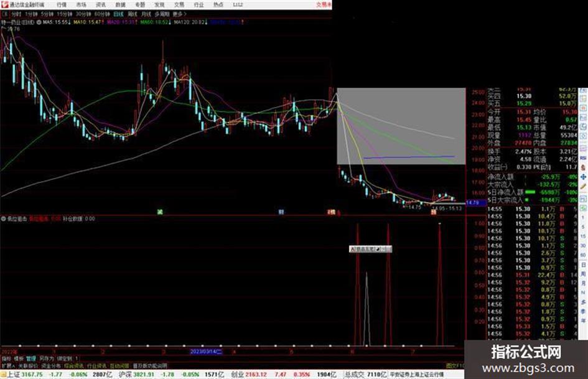Open the 关联报价 tab
The width and height of the screenshot is (588, 379).
tap(28, 365)
